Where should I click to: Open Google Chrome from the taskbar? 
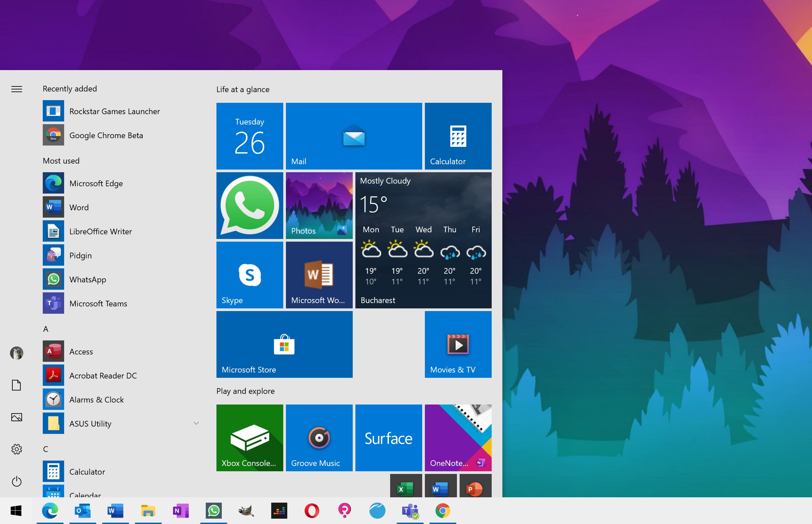click(x=443, y=511)
